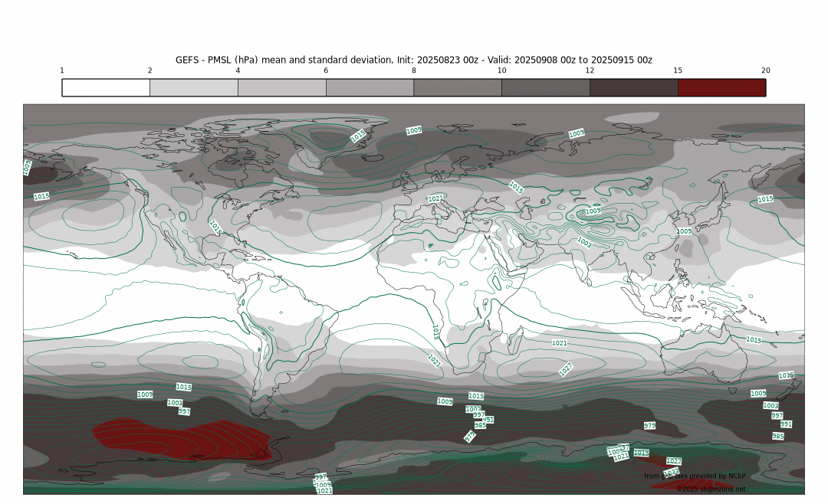The image size is (828, 504).
Task: Select the white 1–2 colorbar segment
Action: [106, 87]
